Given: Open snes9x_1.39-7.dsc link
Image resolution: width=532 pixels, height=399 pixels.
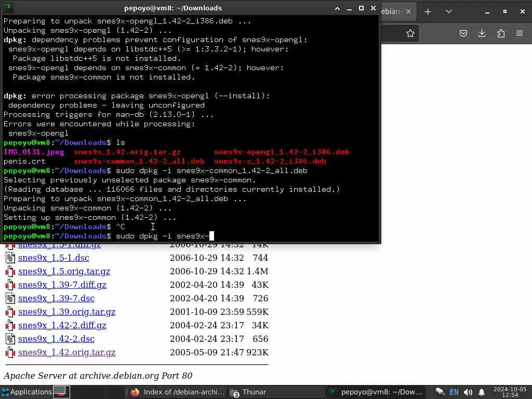Looking at the screenshot, I should point(56,299).
